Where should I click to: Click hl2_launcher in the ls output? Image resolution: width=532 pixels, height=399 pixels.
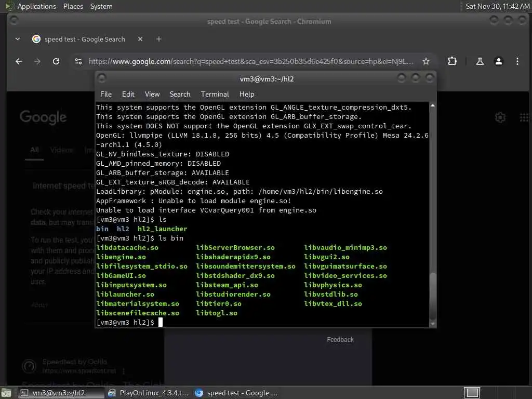162,229
